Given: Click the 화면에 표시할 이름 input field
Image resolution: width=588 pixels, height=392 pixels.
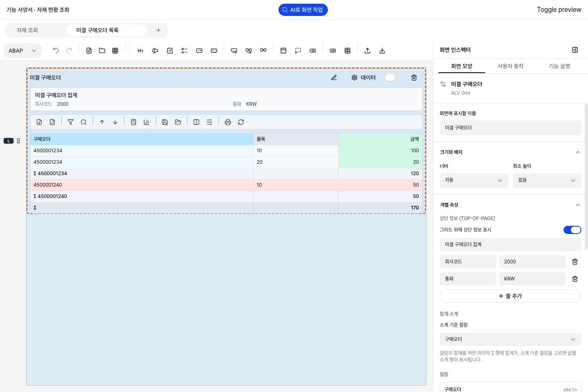Looking at the screenshot, I should 510,128.
